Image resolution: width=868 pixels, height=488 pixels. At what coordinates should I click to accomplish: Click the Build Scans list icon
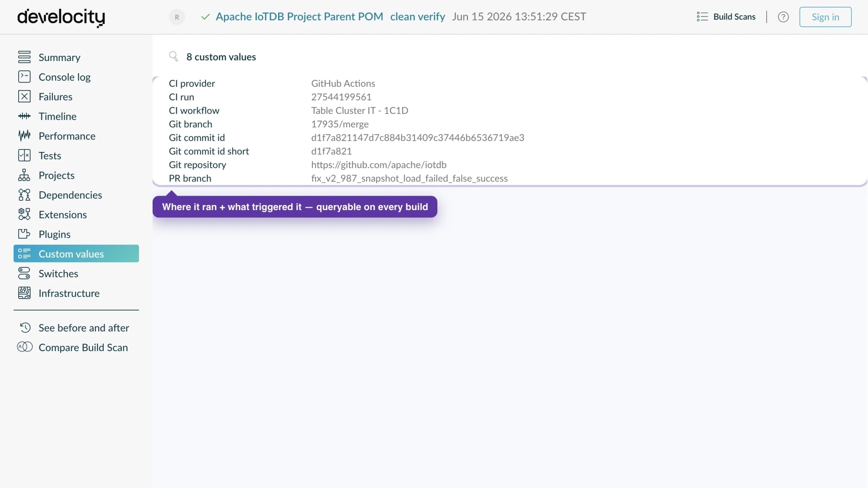(x=702, y=17)
